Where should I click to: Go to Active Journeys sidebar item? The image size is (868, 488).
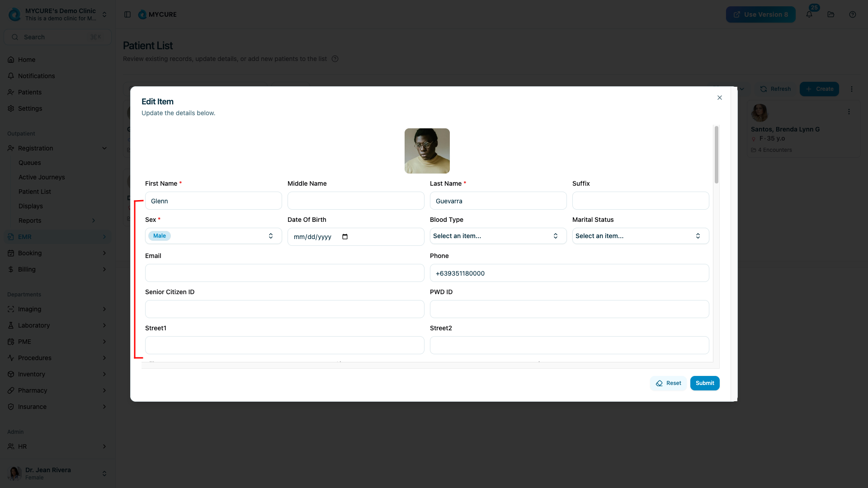click(42, 177)
